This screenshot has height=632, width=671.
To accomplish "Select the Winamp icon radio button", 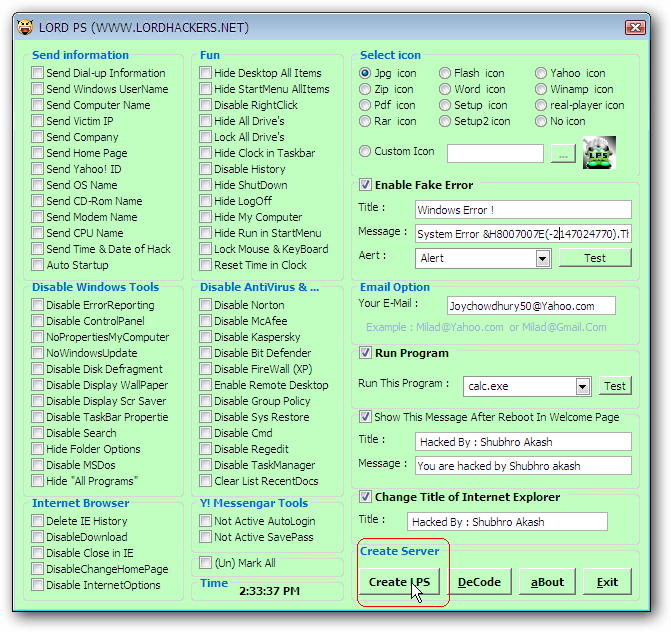I will click(541, 89).
